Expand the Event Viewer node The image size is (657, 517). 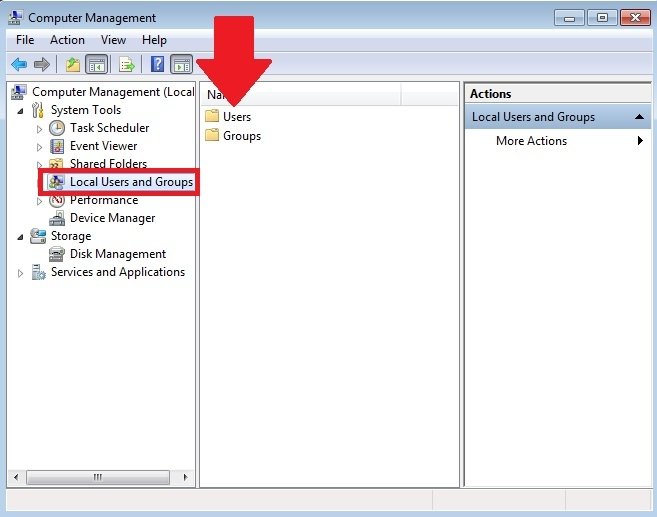point(39,147)
